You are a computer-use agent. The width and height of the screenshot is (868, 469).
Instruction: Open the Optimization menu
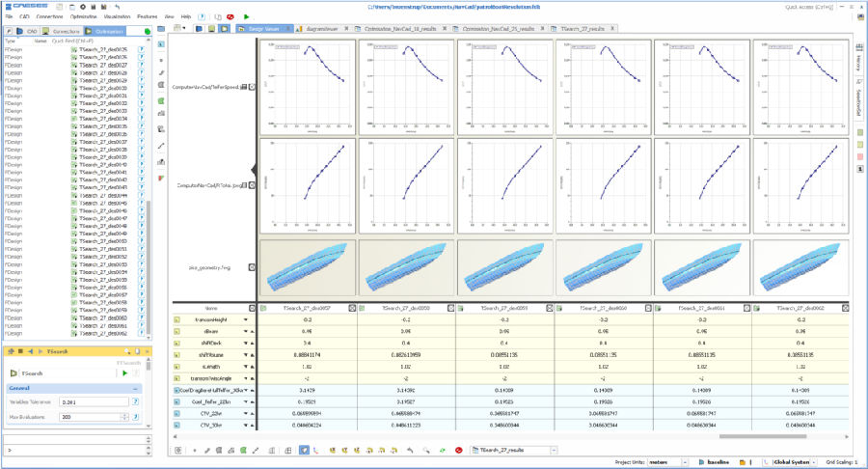(84, 17)
